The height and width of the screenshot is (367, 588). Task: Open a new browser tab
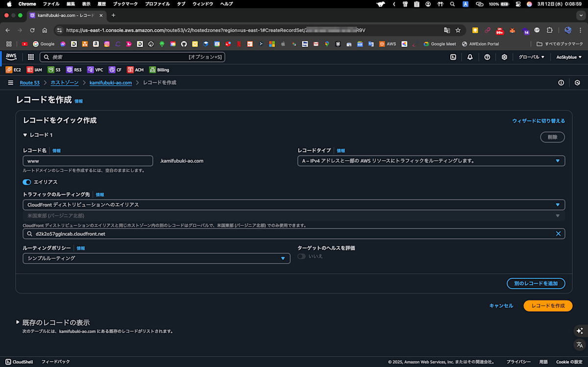113,15
